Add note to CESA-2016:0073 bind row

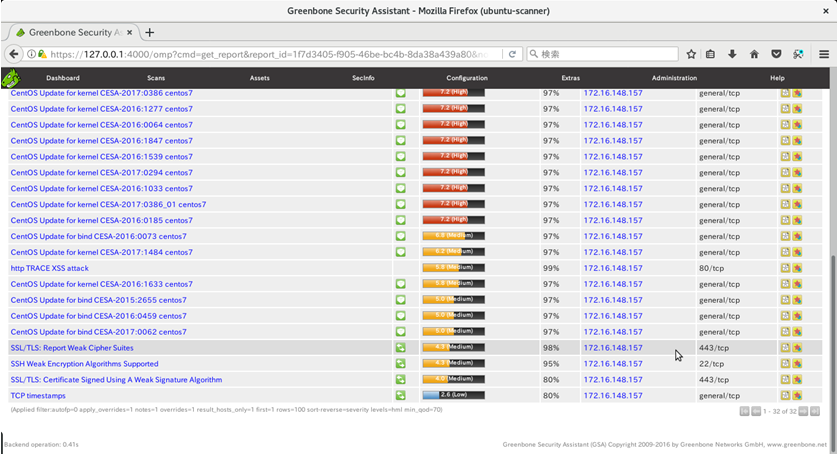(785, 236)
